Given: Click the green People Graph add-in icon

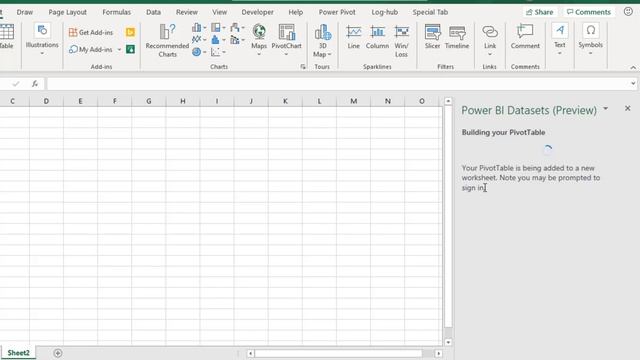Looking at the screenshot, I should [130, 49].
